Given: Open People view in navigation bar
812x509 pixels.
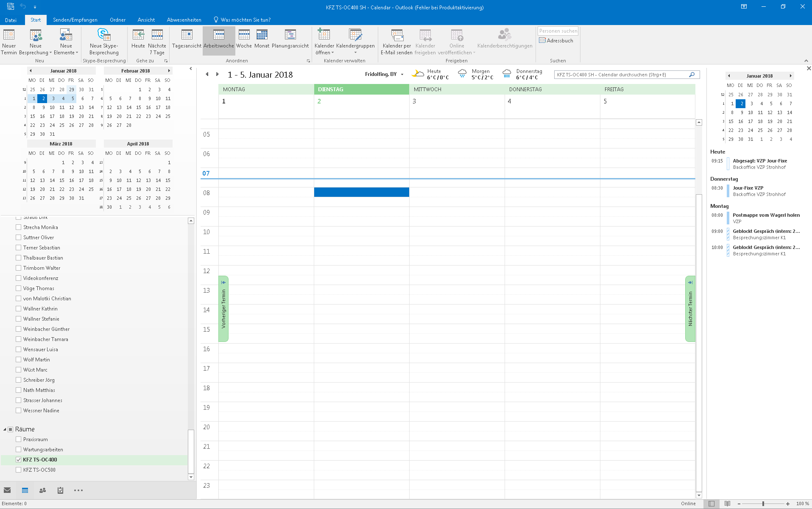Looking at the screenshot, I should click(x=42, y=490).
